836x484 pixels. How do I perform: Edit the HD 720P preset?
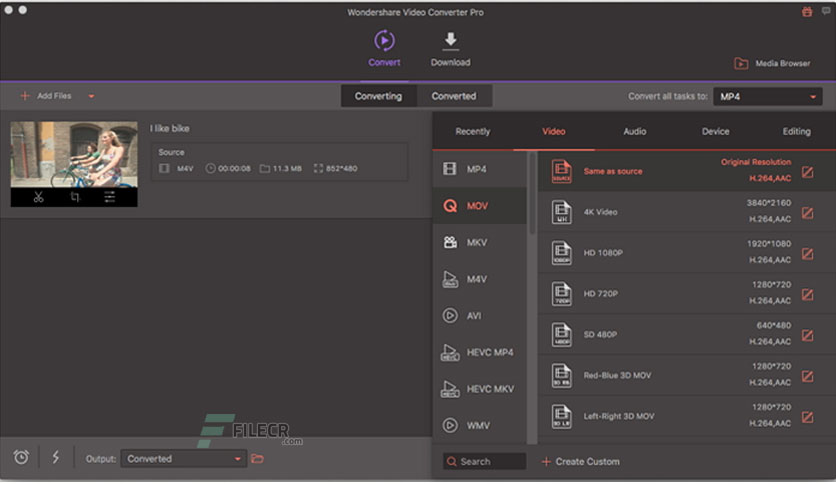coord(808,294)
